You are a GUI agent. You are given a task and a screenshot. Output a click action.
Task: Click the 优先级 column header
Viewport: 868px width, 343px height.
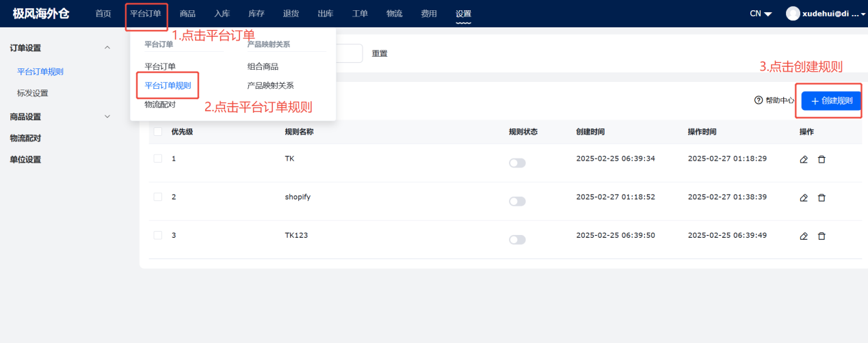(182, 132)
